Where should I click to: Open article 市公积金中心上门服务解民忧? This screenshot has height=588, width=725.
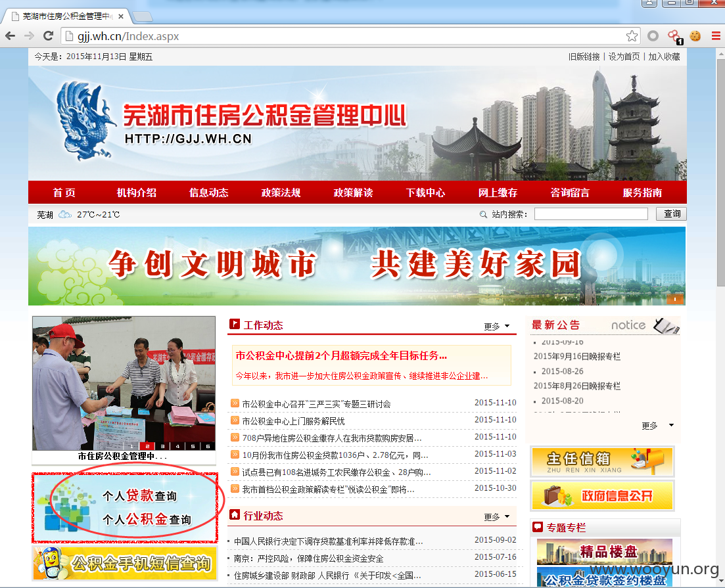click(293, 421)
